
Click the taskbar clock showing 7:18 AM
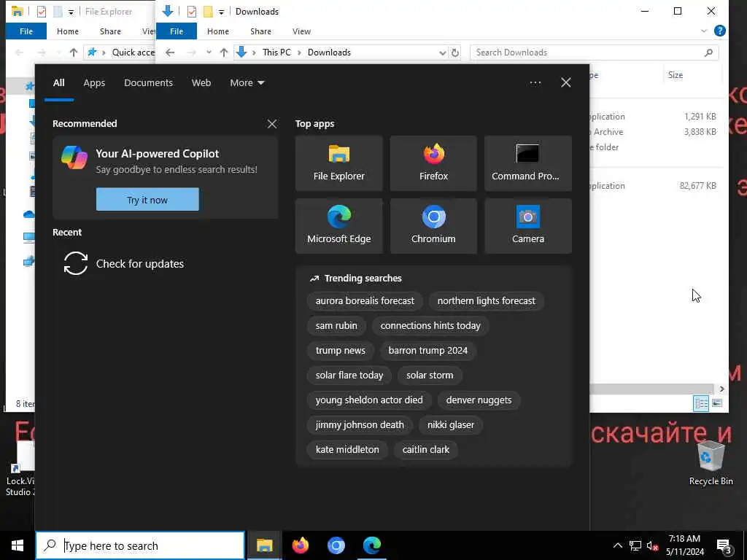pyautogui.click(x=684, y=545)
